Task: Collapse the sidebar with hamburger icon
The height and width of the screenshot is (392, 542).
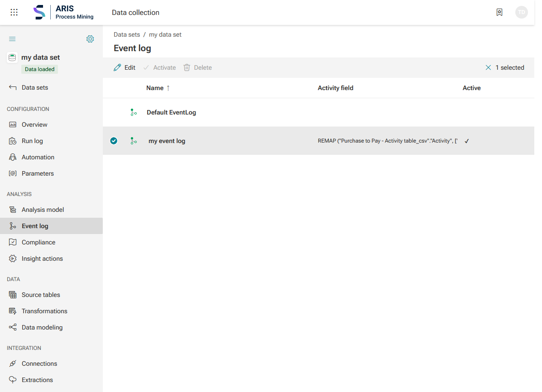Action: coord(12,39)
